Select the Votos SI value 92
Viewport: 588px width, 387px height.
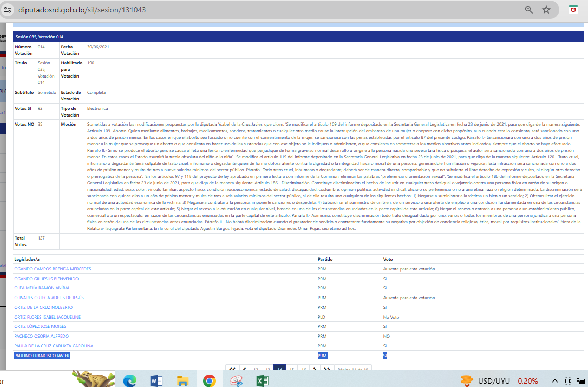(x=40, y=108)
